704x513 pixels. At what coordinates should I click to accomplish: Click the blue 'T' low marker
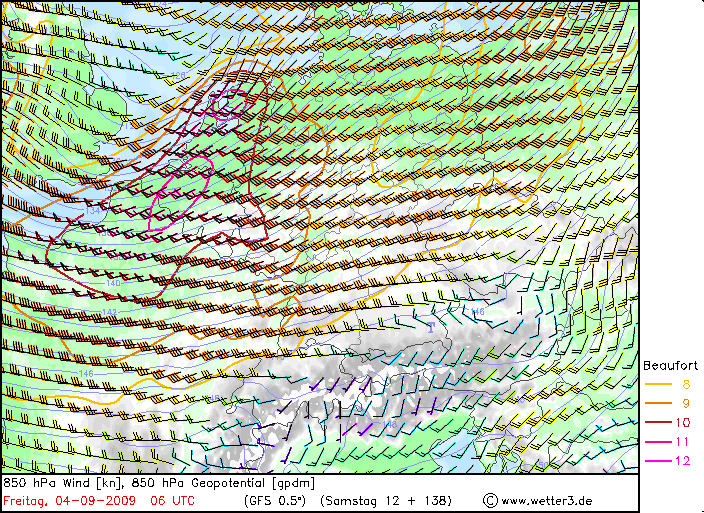(431, 328)
